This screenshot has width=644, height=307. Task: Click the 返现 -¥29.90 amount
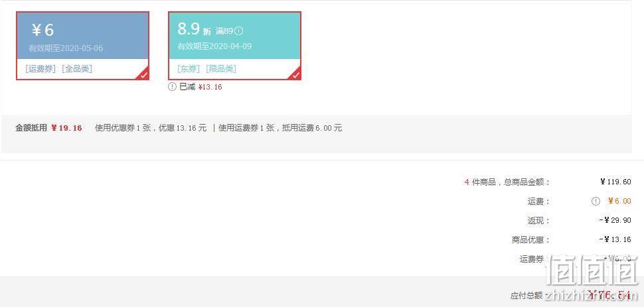pos(615,220)
